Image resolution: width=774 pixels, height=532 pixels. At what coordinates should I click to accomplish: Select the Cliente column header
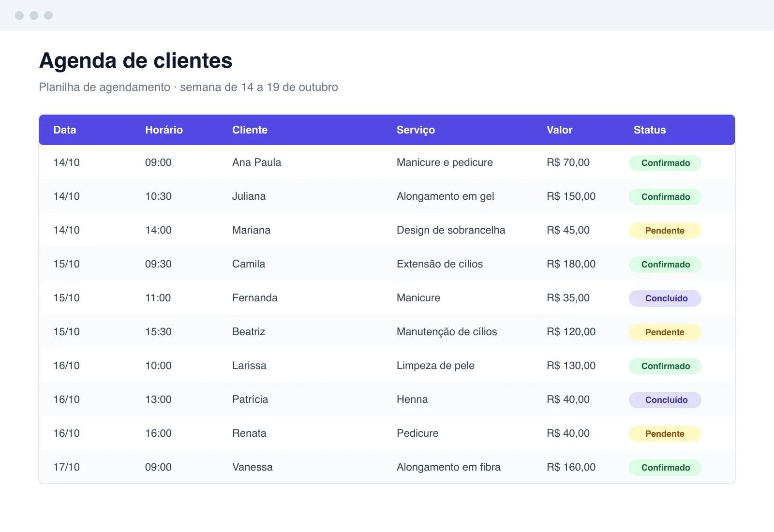point(250,130)
